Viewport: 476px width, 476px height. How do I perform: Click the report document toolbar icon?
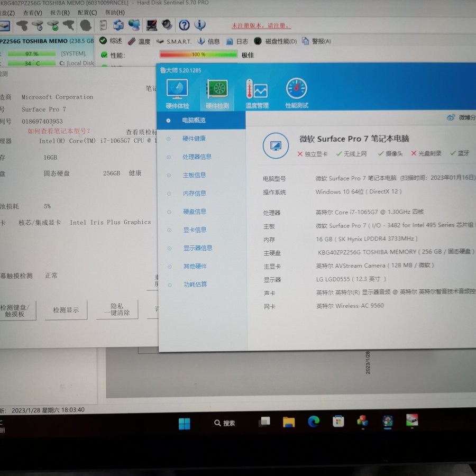103,25
